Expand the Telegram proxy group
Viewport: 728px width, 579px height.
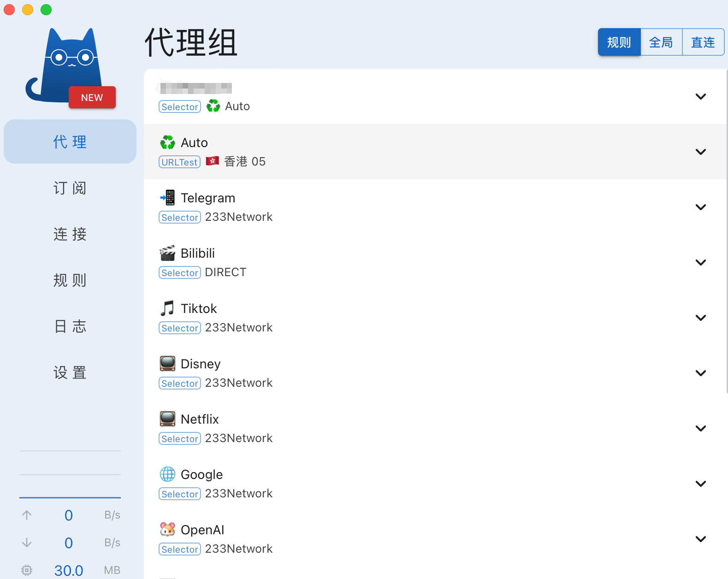coord(700,207)
